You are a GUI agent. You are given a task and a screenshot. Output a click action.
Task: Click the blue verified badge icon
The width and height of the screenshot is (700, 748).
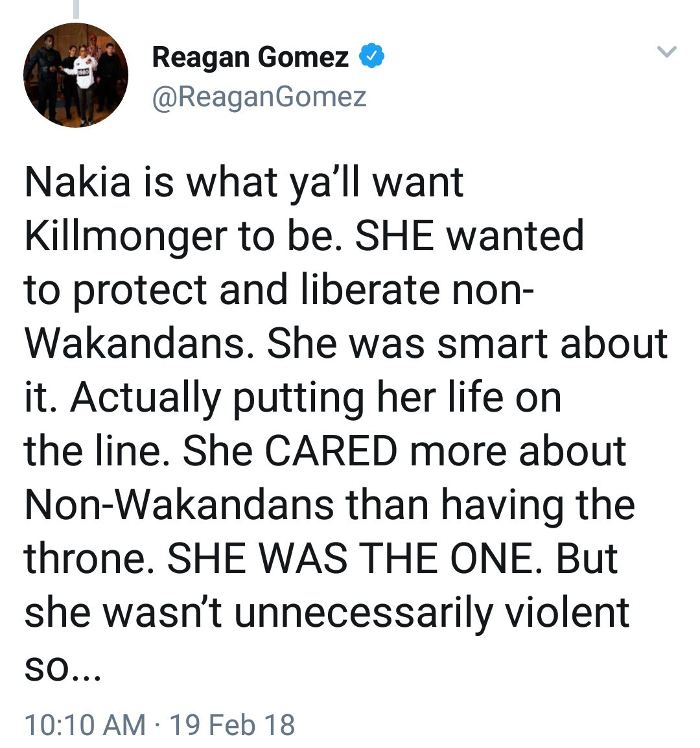tap(372, 56)
